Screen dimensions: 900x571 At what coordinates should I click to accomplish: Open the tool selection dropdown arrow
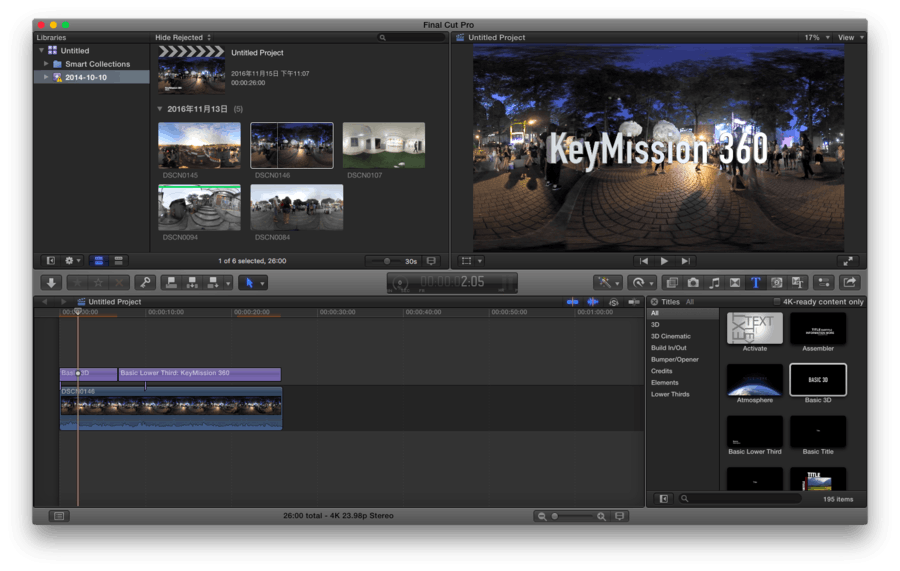click(263, 283)
